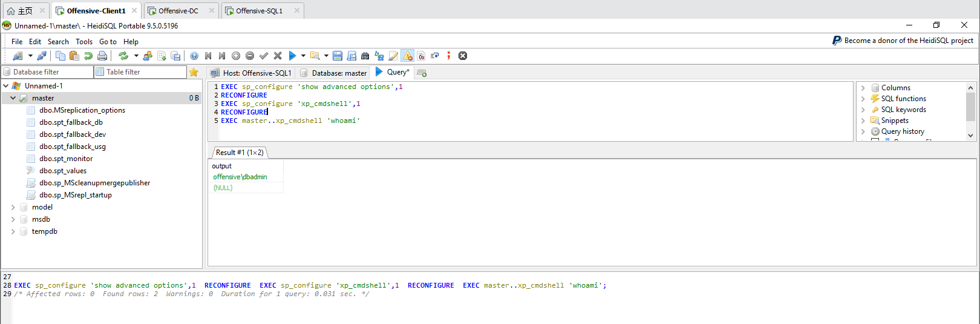Viewport: 980px width, 324px height.
Task: Click Become a donor of HeidiSQL link
Action: [903, 41]
